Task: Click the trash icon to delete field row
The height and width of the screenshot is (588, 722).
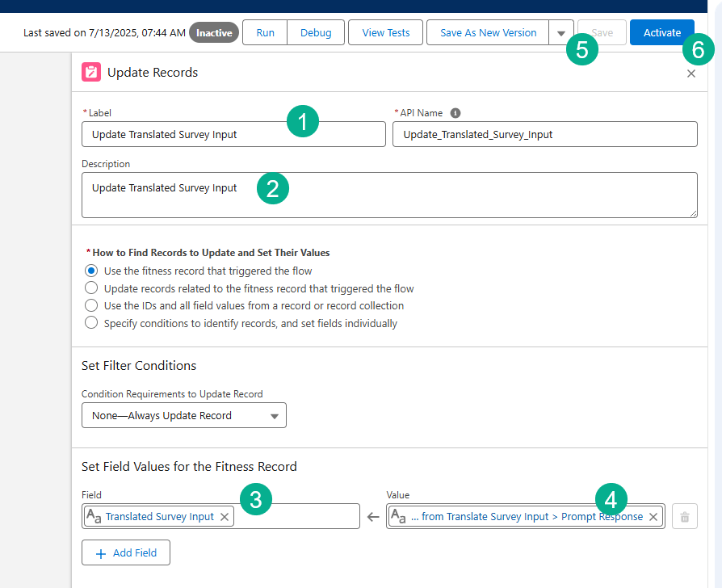Action: pyautogui.click(x=685, y=517)
